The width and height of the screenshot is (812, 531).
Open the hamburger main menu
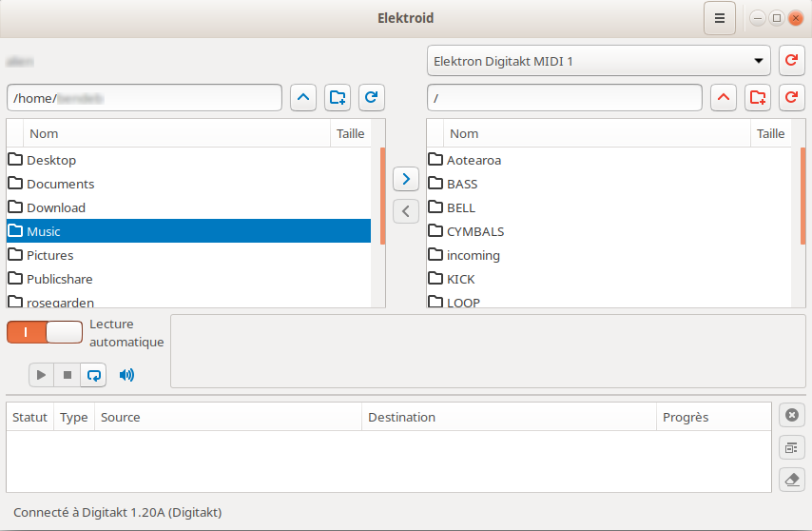tap(720, 18)
